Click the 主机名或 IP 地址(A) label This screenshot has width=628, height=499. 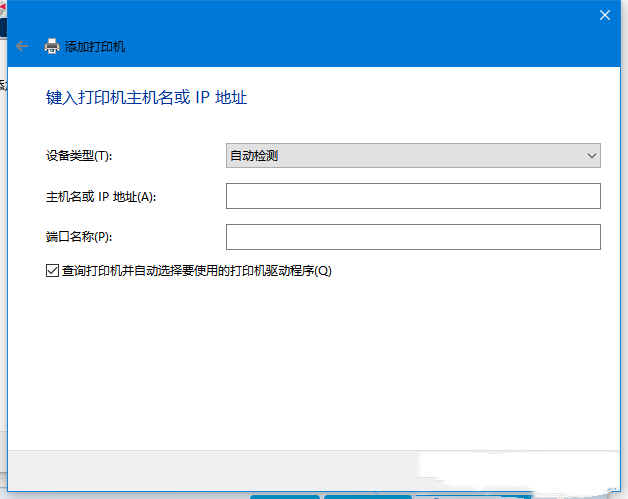coord(101,197)
